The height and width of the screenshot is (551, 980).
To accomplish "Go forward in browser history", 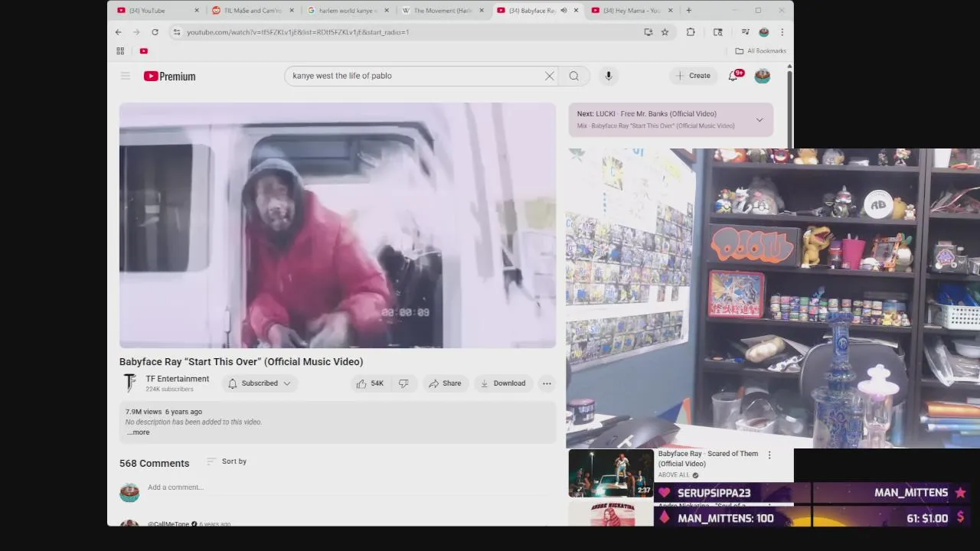I will click(136, 32).
